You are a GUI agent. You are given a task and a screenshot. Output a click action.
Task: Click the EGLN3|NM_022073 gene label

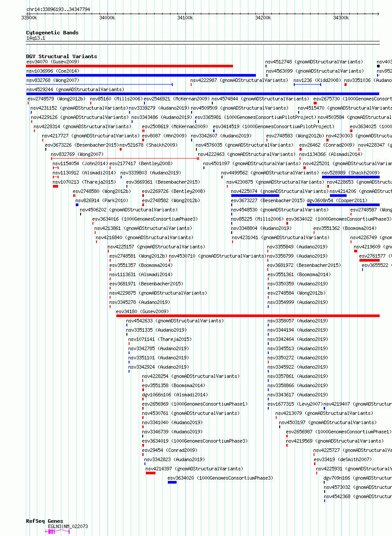68,526
